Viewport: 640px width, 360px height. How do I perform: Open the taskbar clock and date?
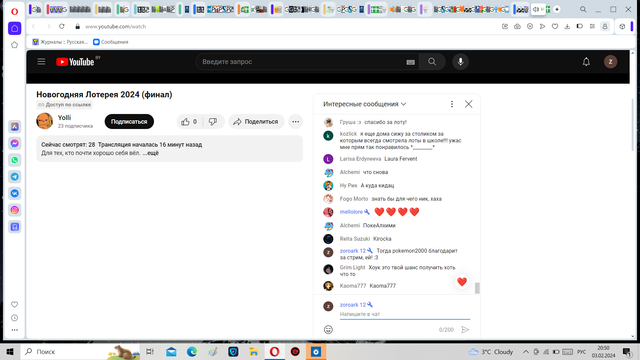pyautogui.click(x=603, y=352)
